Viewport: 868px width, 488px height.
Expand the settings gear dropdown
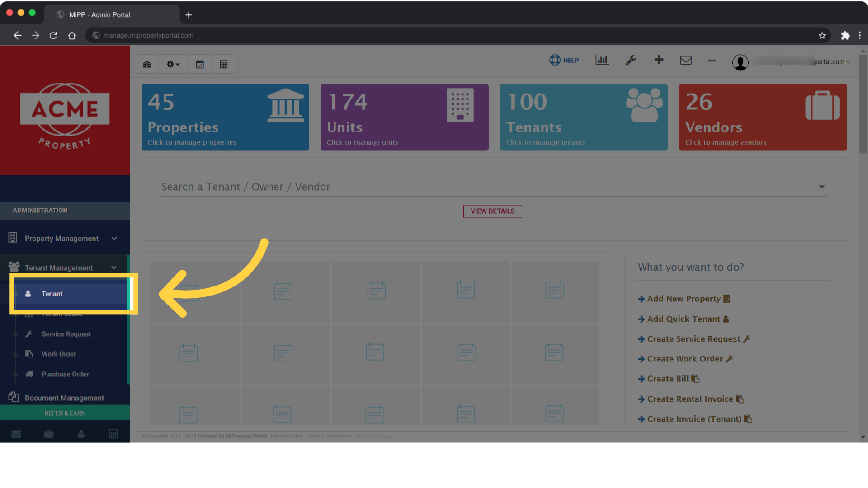click(173, 64)
